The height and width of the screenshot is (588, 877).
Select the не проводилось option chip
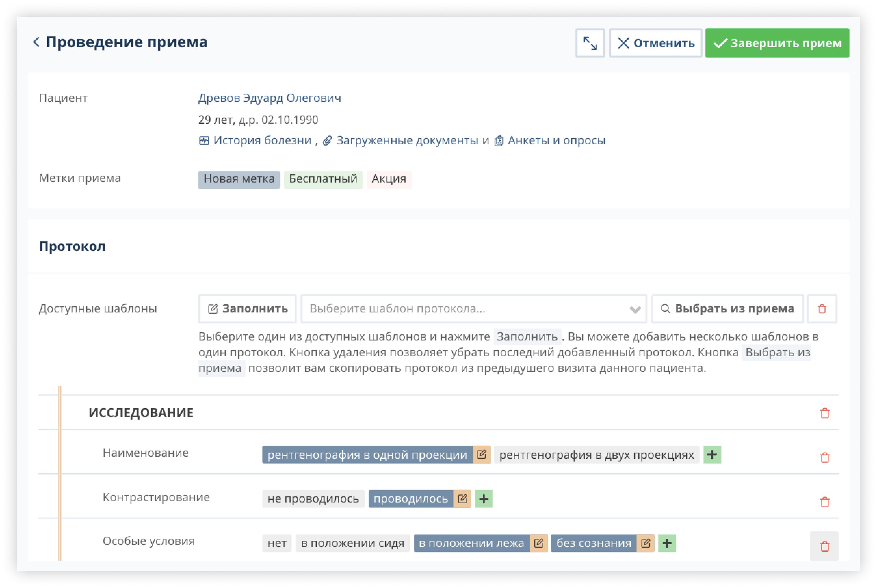tap(313, 499)
